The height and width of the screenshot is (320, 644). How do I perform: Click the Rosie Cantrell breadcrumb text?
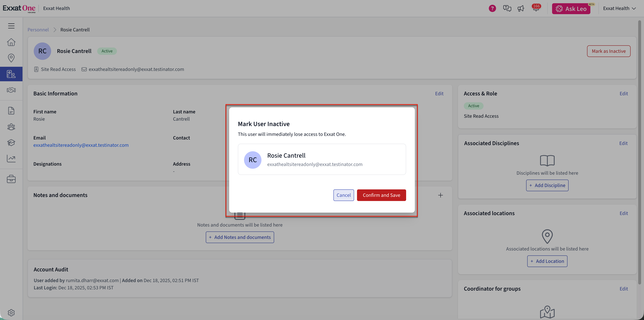[x=75, y=30]
